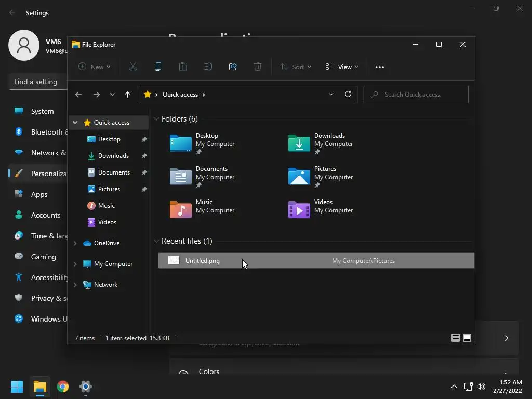Click the Settings window back arrow

click(x=12, y=12)
